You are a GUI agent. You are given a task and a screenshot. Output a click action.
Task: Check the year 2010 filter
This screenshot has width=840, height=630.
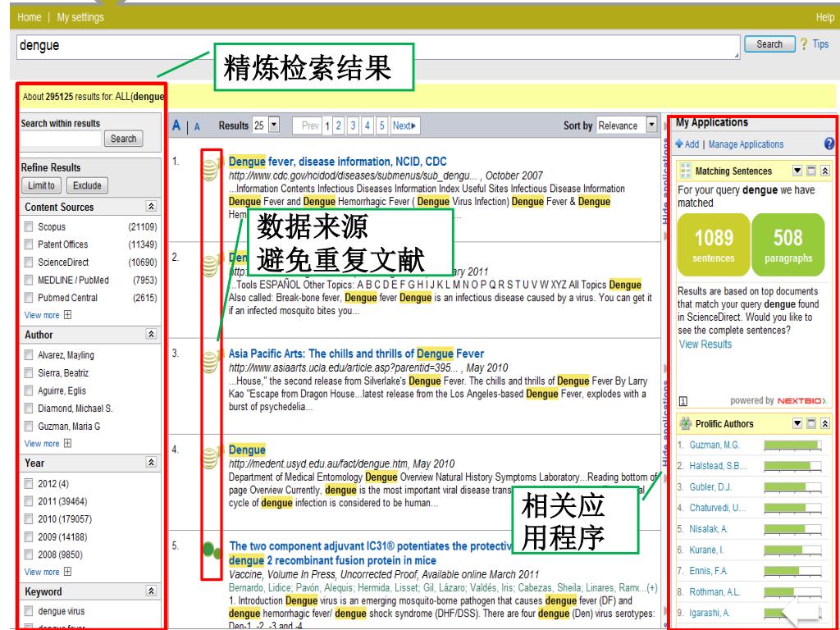[x=29, y=518]
